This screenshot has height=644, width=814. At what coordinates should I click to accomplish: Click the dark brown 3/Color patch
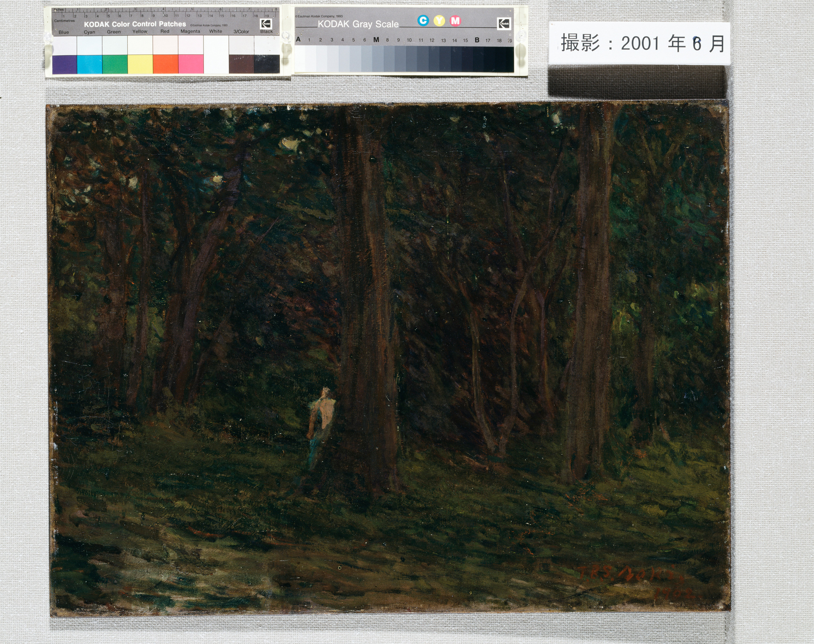pyautogui.click(x=241, y=64)
